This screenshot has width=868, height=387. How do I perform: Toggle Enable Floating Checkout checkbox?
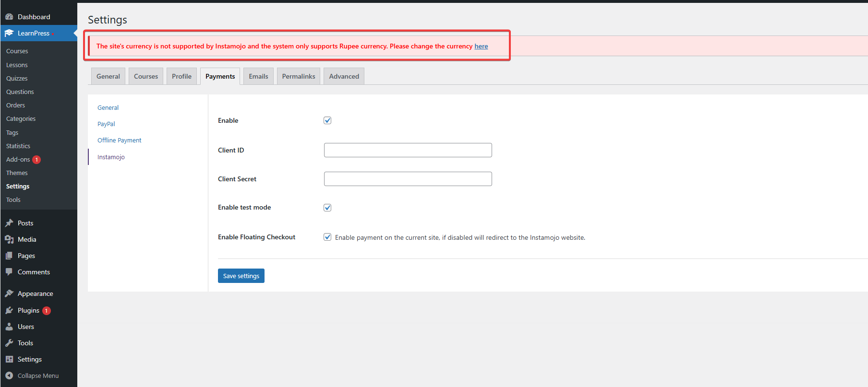tap(327, 237)
